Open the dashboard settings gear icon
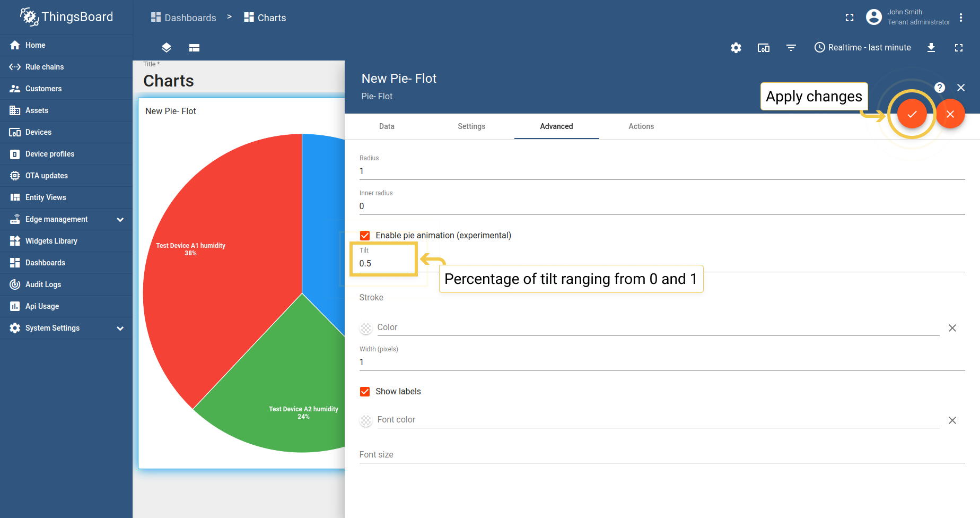 point(736,48)
